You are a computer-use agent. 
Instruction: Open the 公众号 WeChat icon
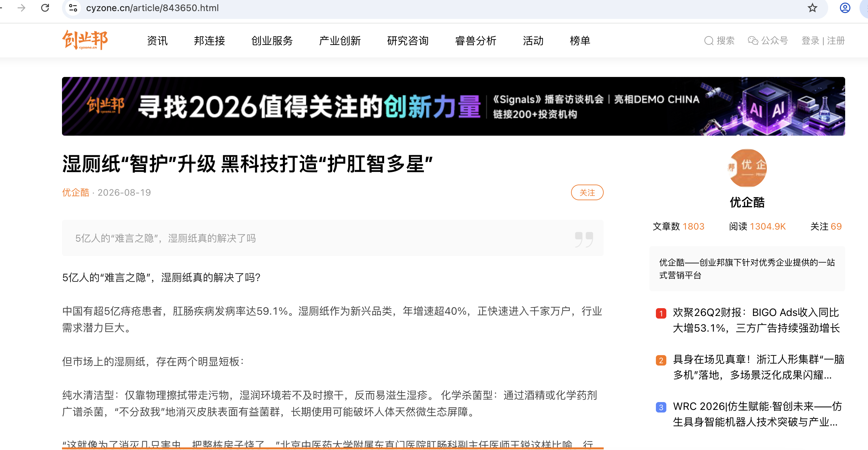pyautogui.click(x=753, y=41)
